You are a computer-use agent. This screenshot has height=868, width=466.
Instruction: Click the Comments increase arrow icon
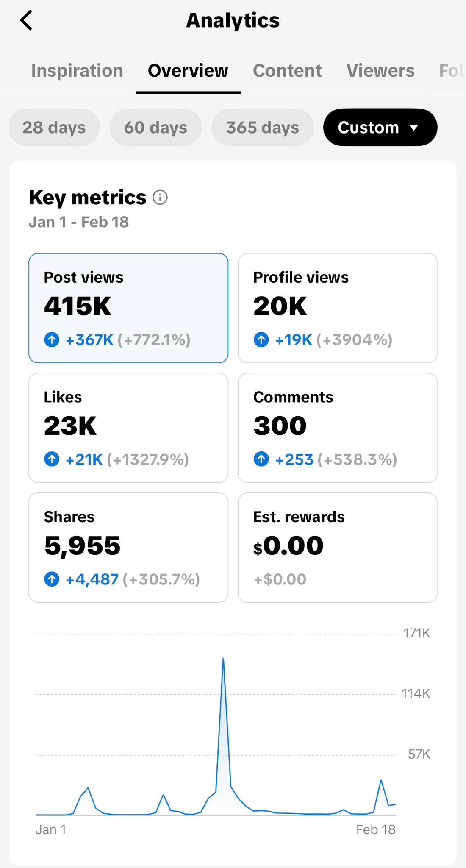point(261,459)
